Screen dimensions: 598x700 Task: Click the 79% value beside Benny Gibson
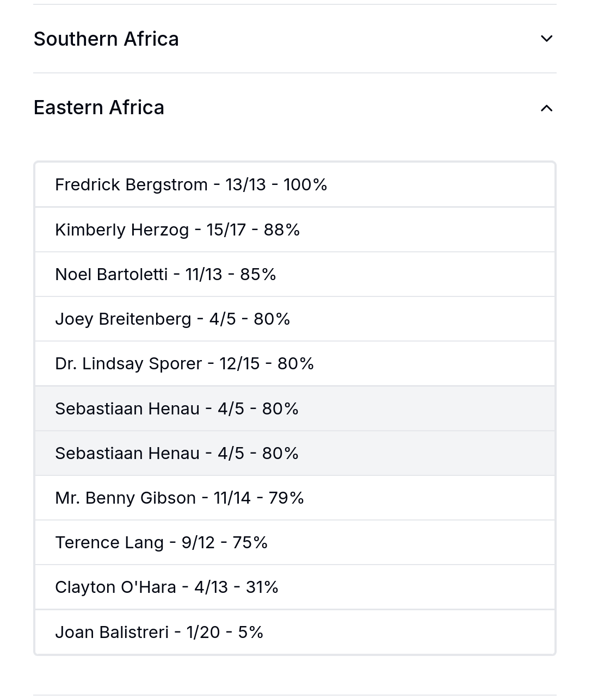(286, 498)
